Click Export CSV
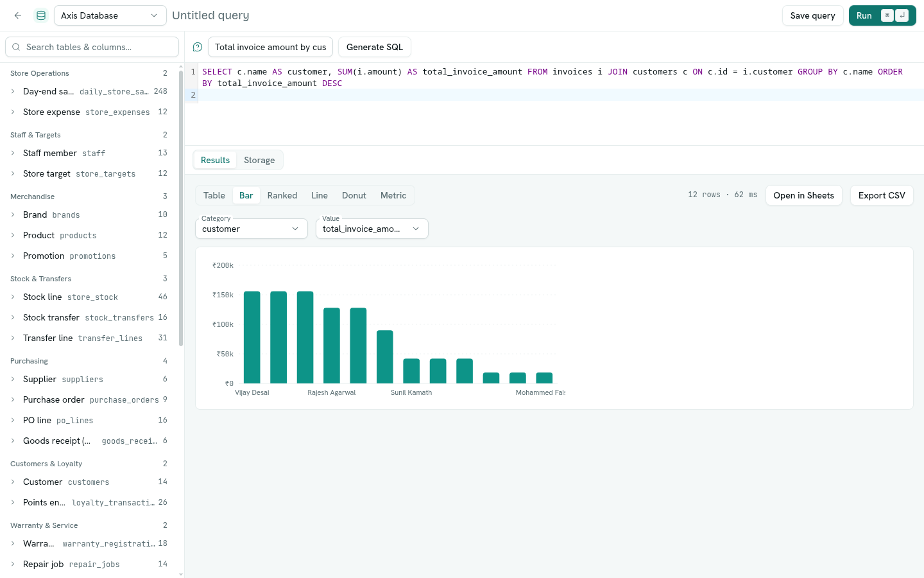The image size is (924, 578). (x=882, y=195)
